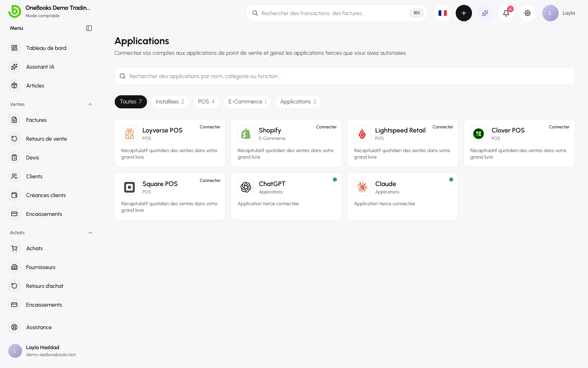588x368 pixels.
Task: Open Clients people icon
Action: tap(14, 176)
